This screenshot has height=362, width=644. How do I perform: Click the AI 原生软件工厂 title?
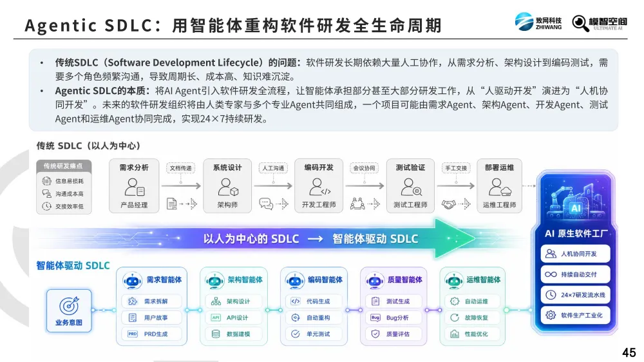tap(576, 234)
